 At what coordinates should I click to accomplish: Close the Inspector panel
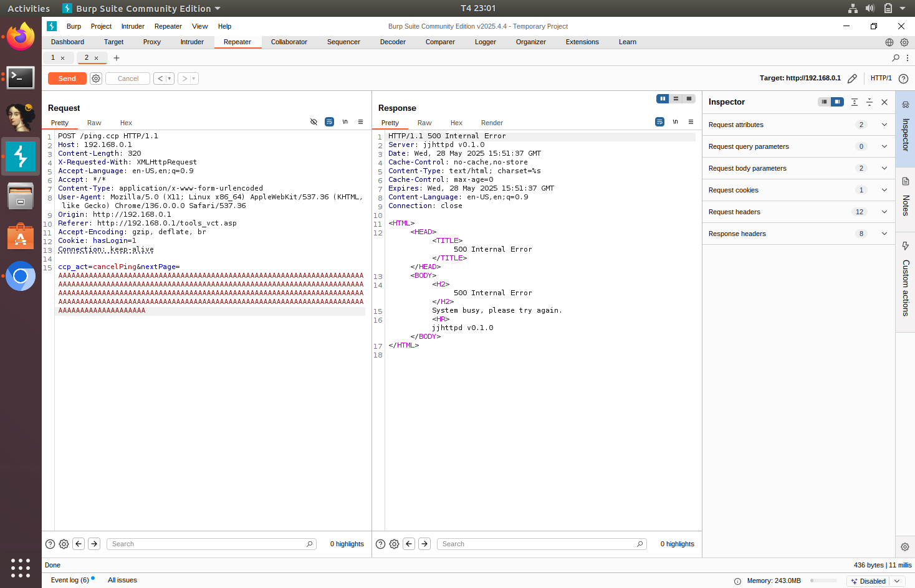884,102
